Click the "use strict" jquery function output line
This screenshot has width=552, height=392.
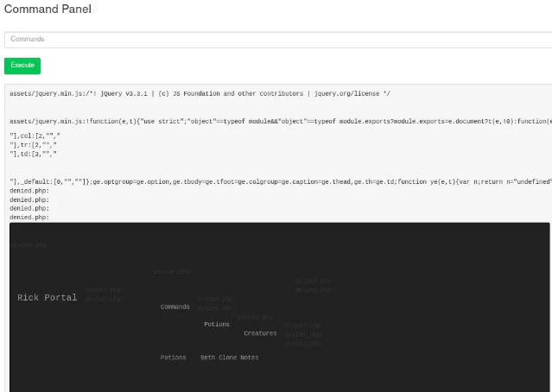tap(281, 122)
